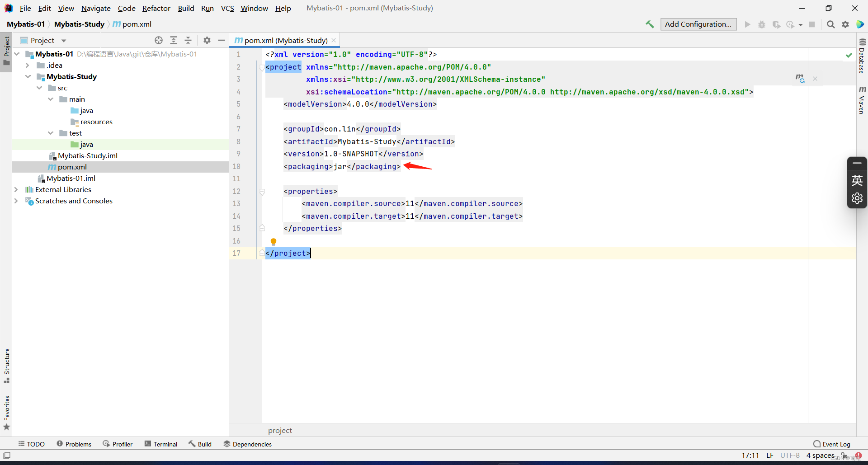
Task: Click the 17:11 caret position indicator
Action: coord(750,456)
